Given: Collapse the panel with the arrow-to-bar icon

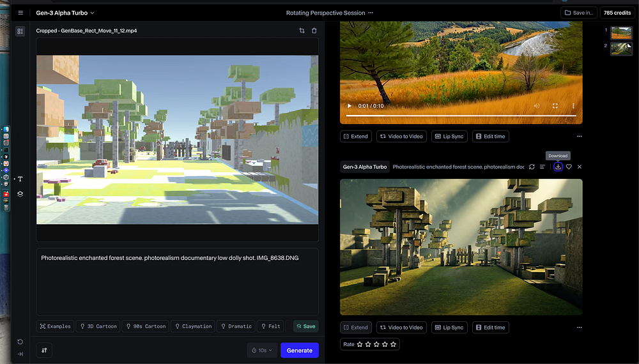Looking at the screenshot, I should [20, 354].
